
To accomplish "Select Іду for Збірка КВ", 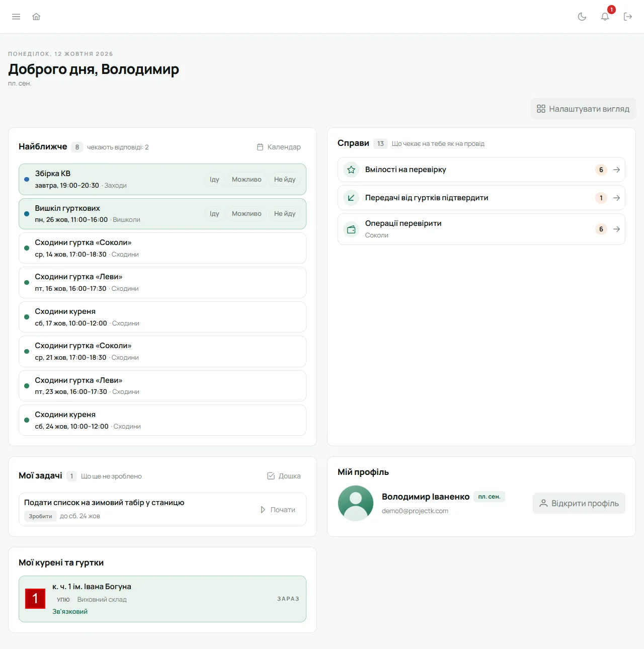I will (214, 179).
